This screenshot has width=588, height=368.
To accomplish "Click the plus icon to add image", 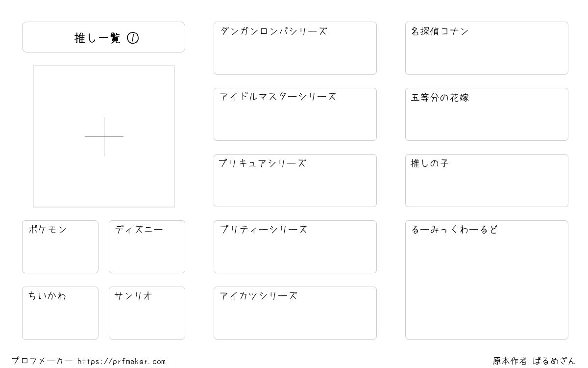I will pyautogui.click(x=104, y=136).
